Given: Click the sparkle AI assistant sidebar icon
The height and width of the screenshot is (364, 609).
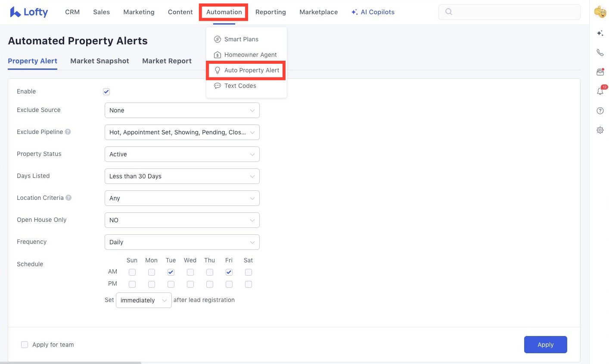Looking at the screenshot, I should (600, 33).
